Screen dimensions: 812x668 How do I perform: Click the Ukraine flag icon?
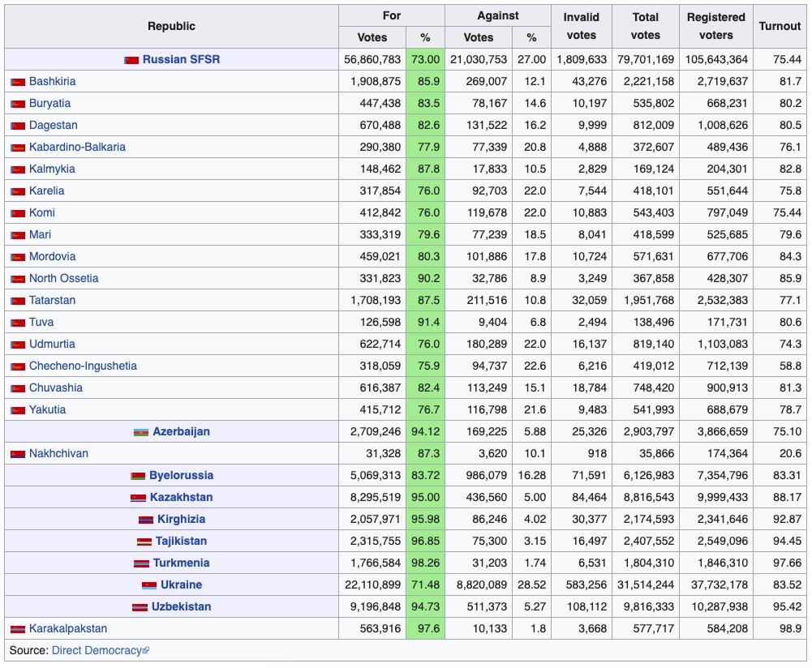[149, 585]
